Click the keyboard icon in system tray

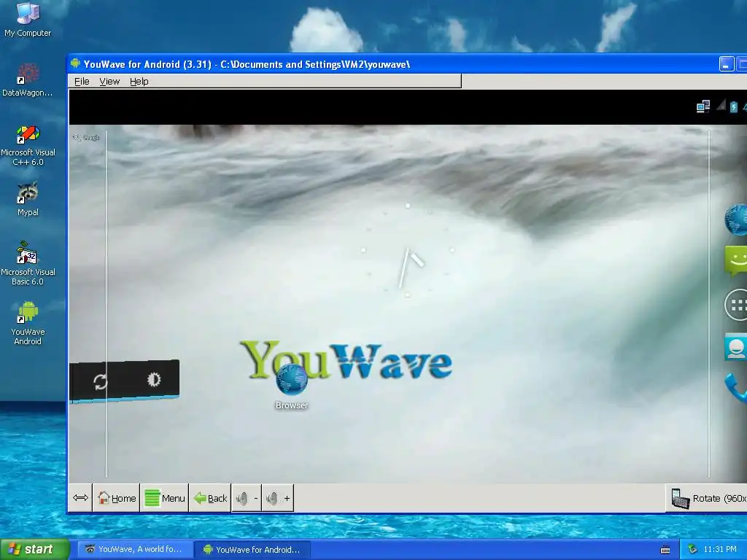(x=665, y=550)
